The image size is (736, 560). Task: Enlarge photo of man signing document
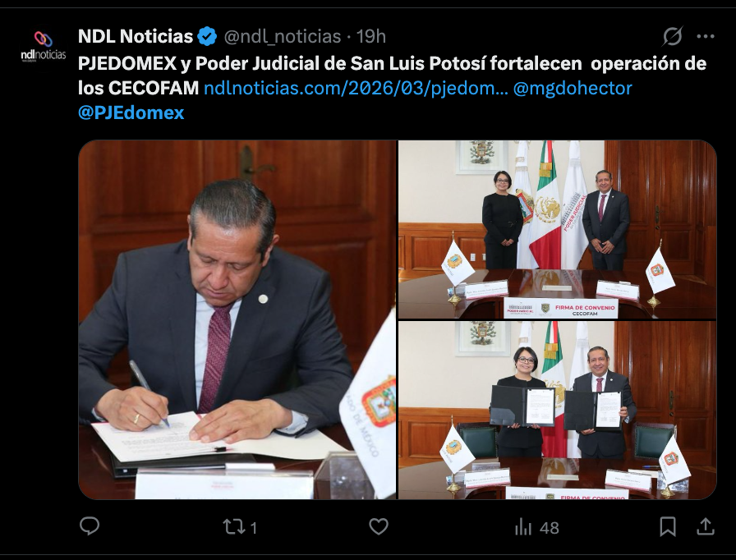[237, 319]
